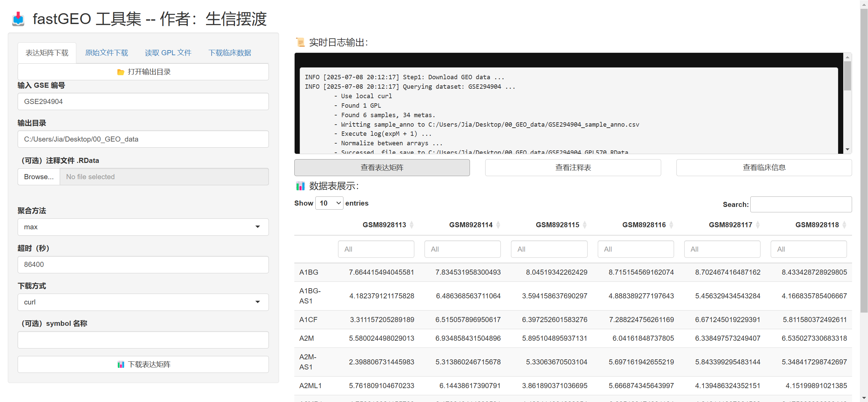Switch to the 原始文件下载 tab

106,53
